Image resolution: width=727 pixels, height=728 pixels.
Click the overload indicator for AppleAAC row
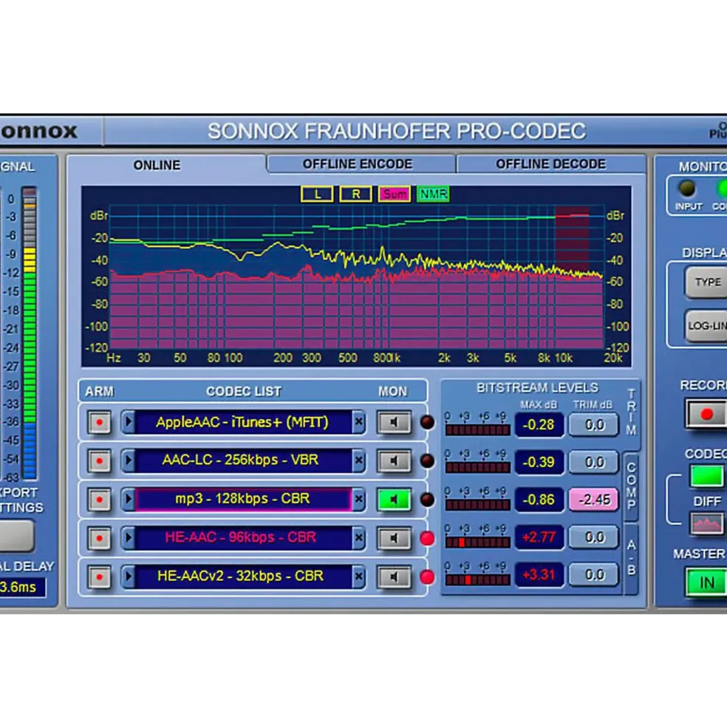pos(427,423)
